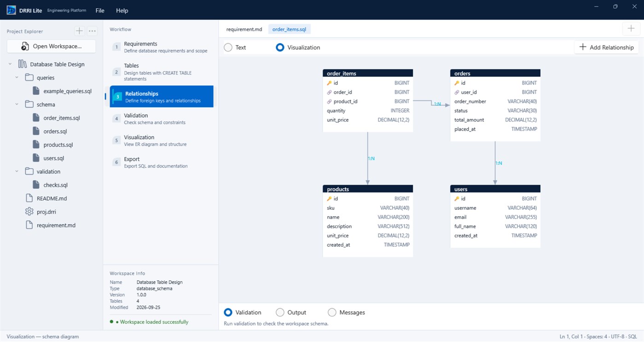Image resolution: width=644 pixels, height=342 pixels.
Task: Click the Add Relationship button
Action: (606, 47)
